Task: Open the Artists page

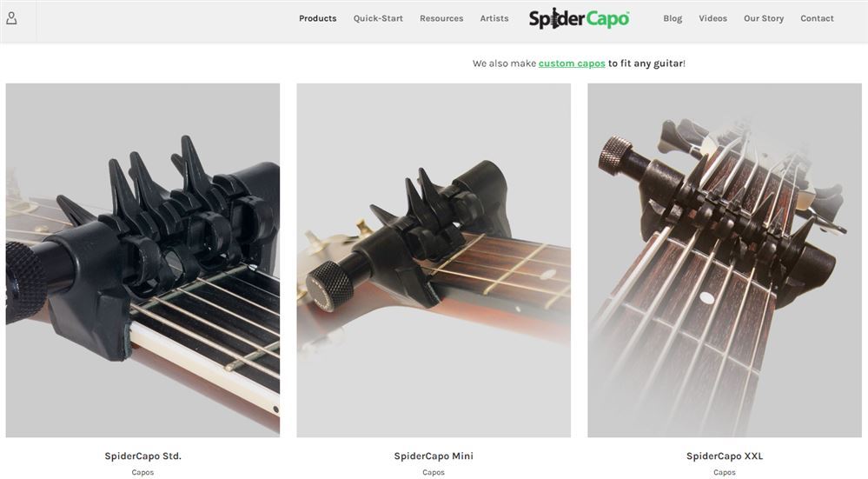Action: (494, 18)
